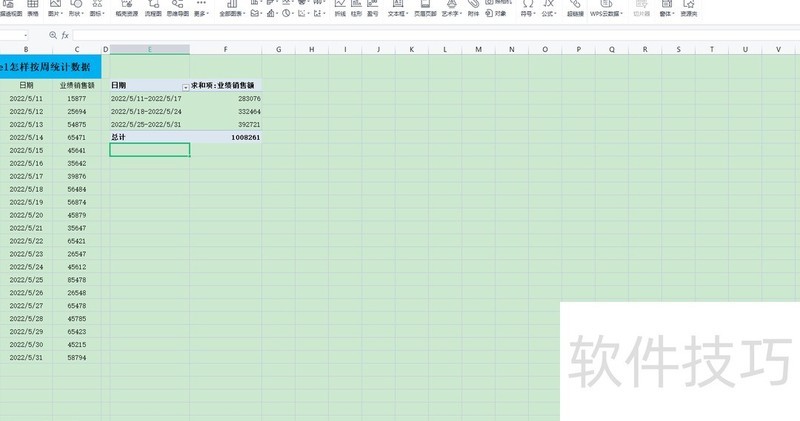Click the pivot row 2022/5/18-2022/5/24
The height and width of the screenshot is (421, 800).
[149, 111]
